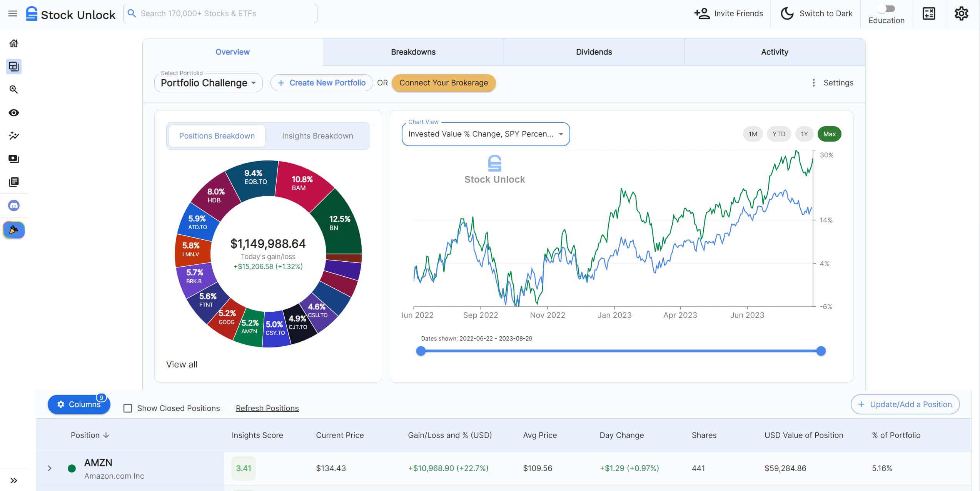This screenshot has height=491, width=980.
Task: Expand the AMZN position row
Action: (x=50, y=468)
